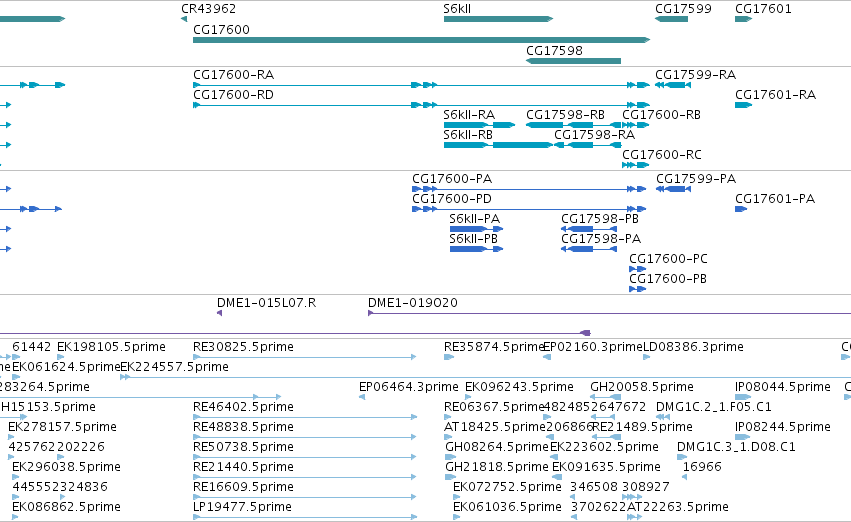The image size is (851, 522).
Task: Click EST IP08044.5prime
Action: pos(783,387)
